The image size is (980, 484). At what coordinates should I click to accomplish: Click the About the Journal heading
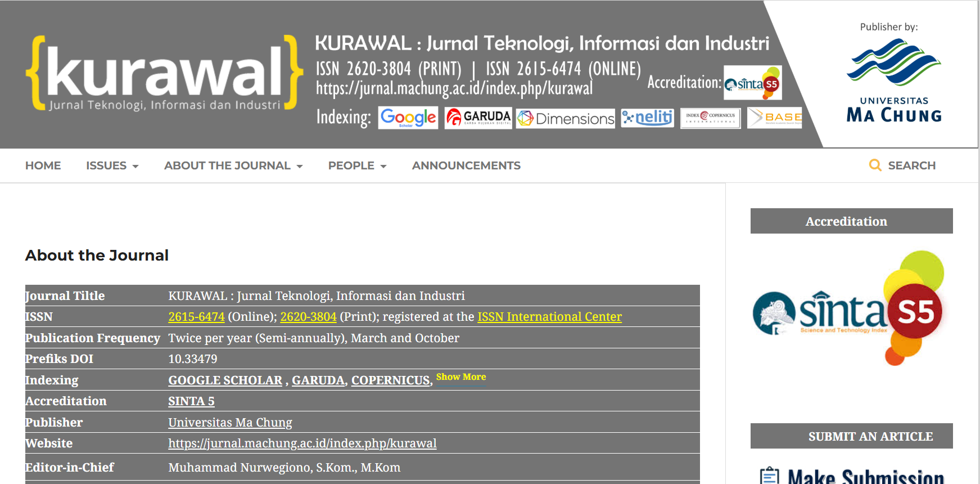(x=97, y=256)
